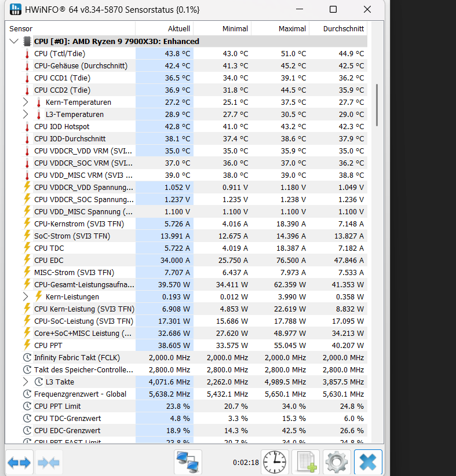Viewport: 456px width, 476px height.
Task: Click lightning icon beside SoC-Strom
Action: click(x=27, y=236)
